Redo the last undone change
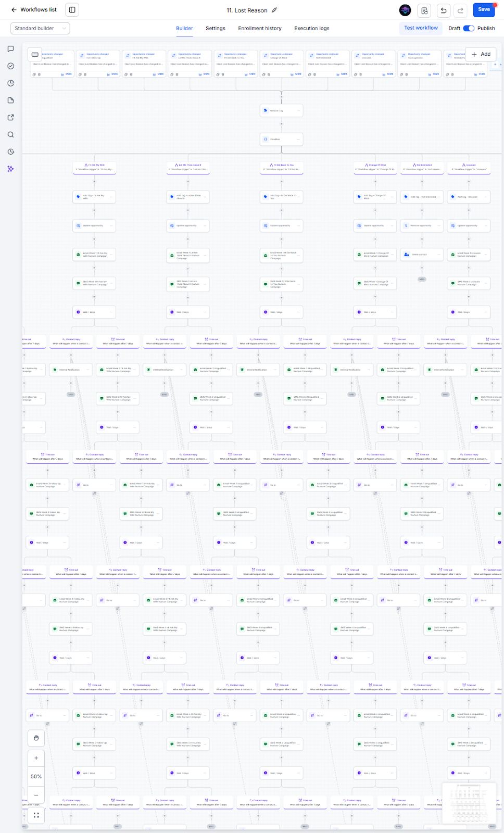This screenshot has height=833, width=504. (460, 10)
